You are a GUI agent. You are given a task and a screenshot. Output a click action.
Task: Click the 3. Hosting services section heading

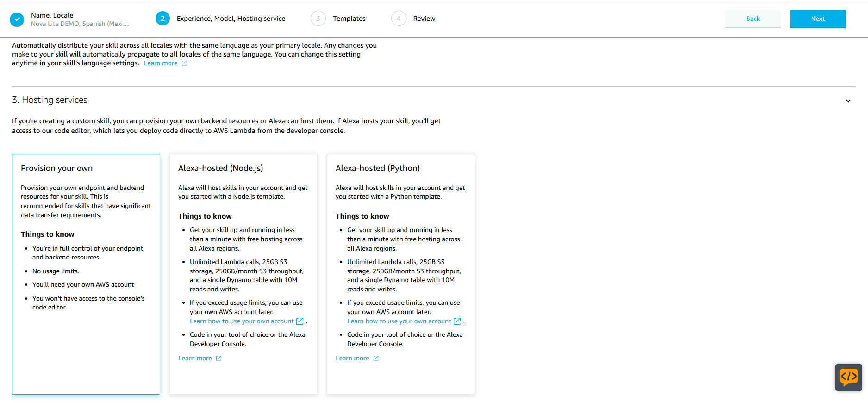click(x=50, y=100)
